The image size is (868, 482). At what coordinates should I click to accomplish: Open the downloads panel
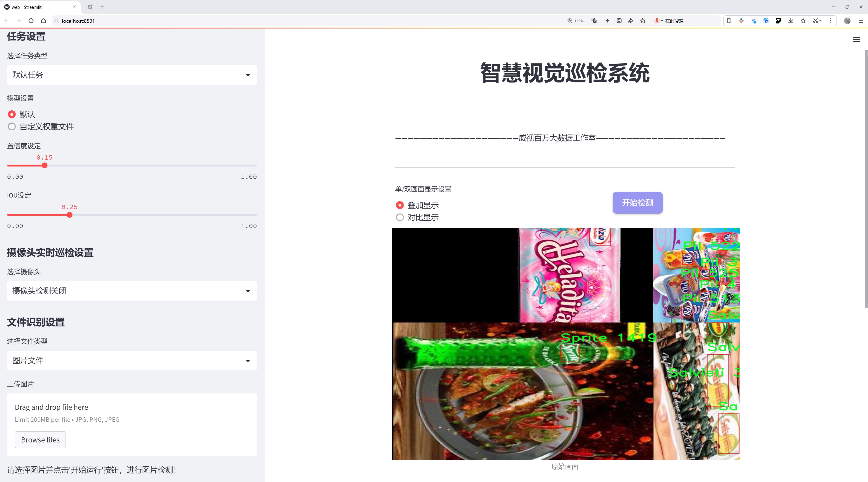tap(791, 21)
